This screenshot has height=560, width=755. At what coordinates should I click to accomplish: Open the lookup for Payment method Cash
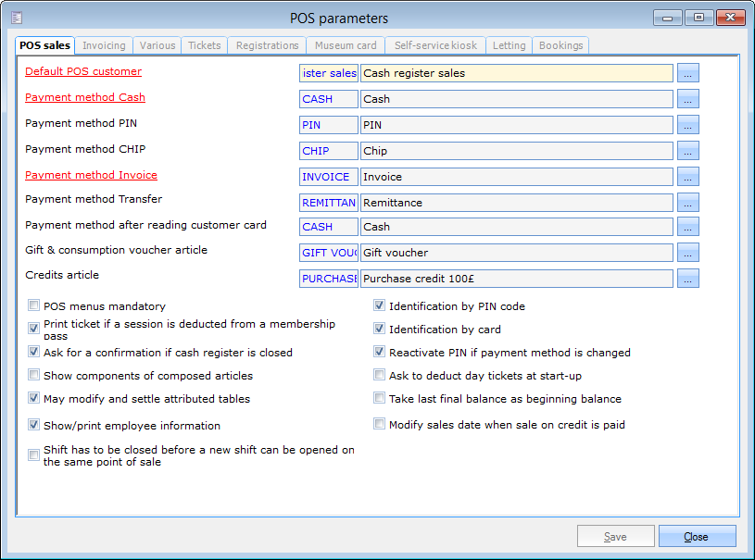pyautogui.click(x=687, y=99)
